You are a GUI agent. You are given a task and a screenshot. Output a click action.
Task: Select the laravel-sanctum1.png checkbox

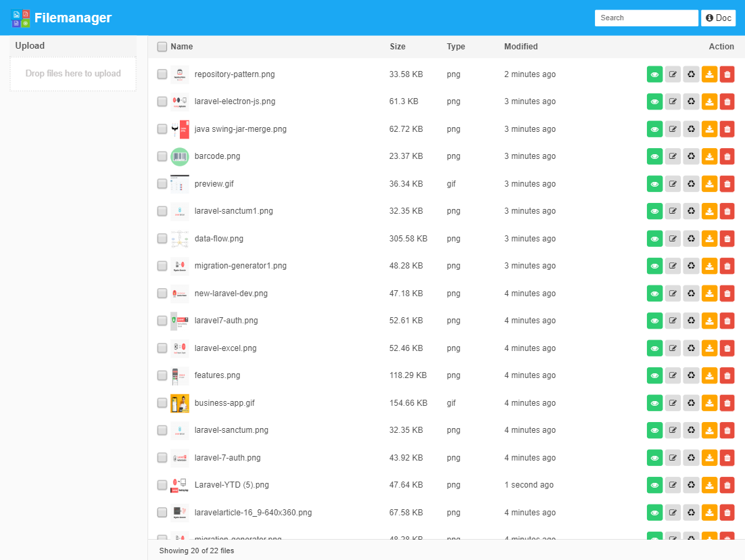point(162,211)
